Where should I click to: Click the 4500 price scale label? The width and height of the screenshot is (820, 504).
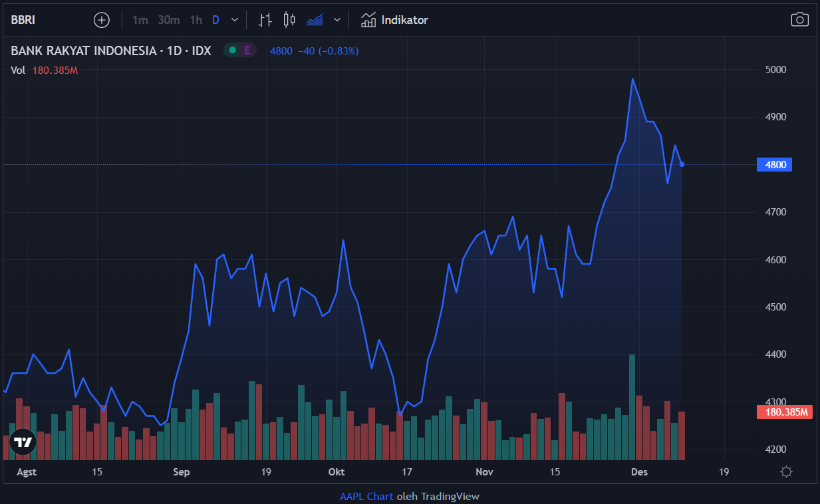[x=775, y=307]
